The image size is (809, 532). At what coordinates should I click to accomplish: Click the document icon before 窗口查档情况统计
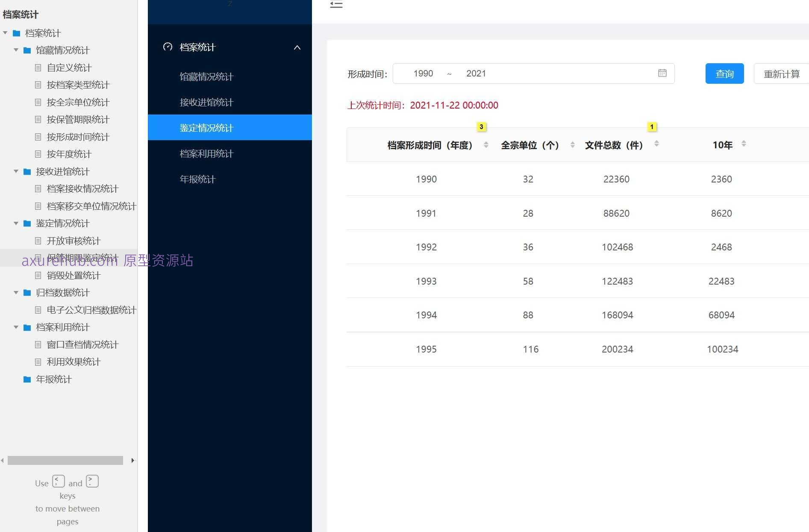(38, 344)
